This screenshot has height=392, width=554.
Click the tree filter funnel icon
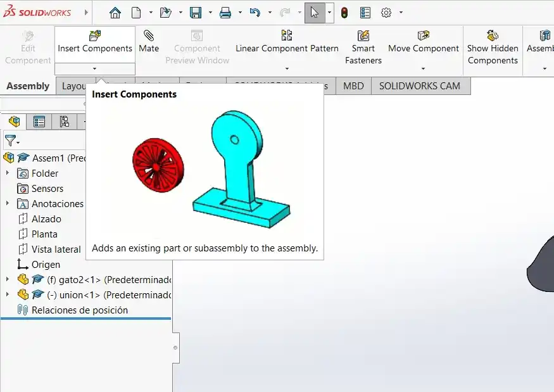point(11,141)
